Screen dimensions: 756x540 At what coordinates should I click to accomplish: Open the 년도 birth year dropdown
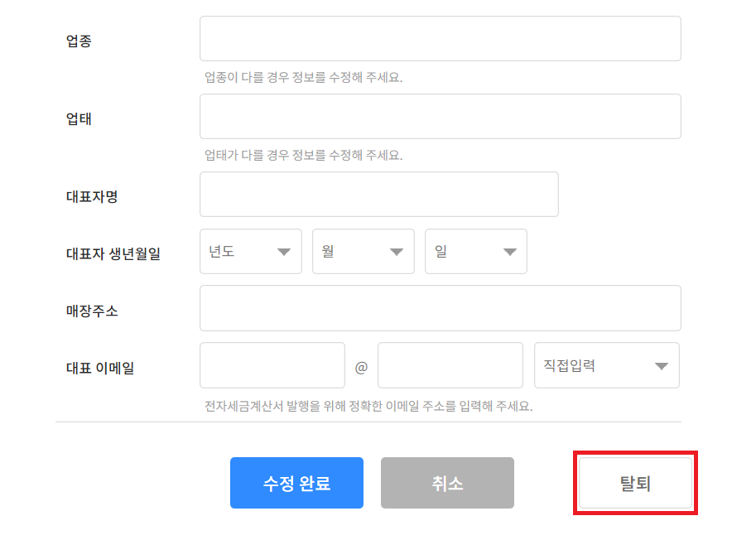[251, 251]
